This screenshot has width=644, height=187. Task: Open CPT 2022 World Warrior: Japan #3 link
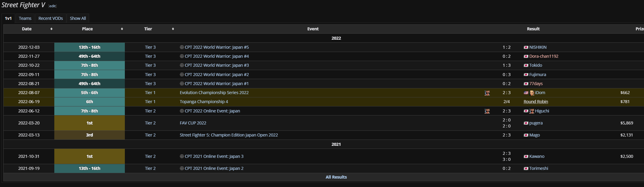point(217,65)
